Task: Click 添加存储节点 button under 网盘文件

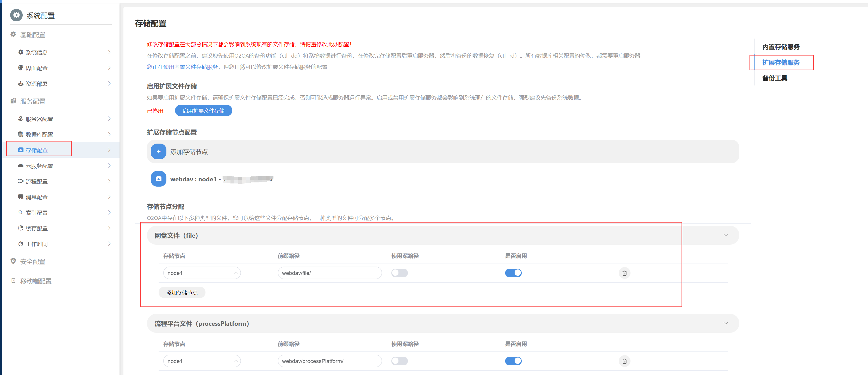Action: click(x=182, y=292)
